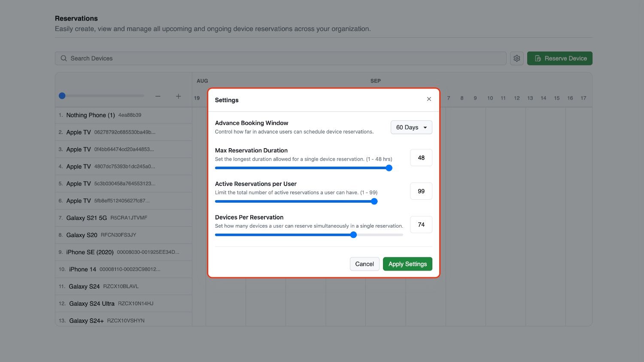The image size is (644, 362).
Task: Select the iPhone SE (2020) device row
Action: click(124, 252)
